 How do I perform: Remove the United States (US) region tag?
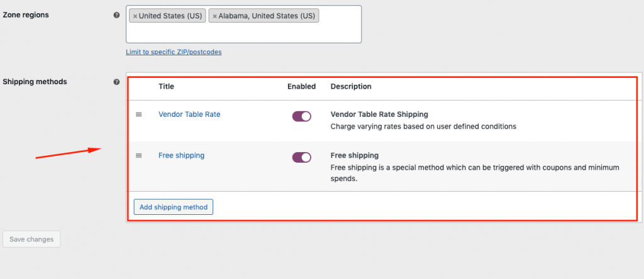click(135, 16)
